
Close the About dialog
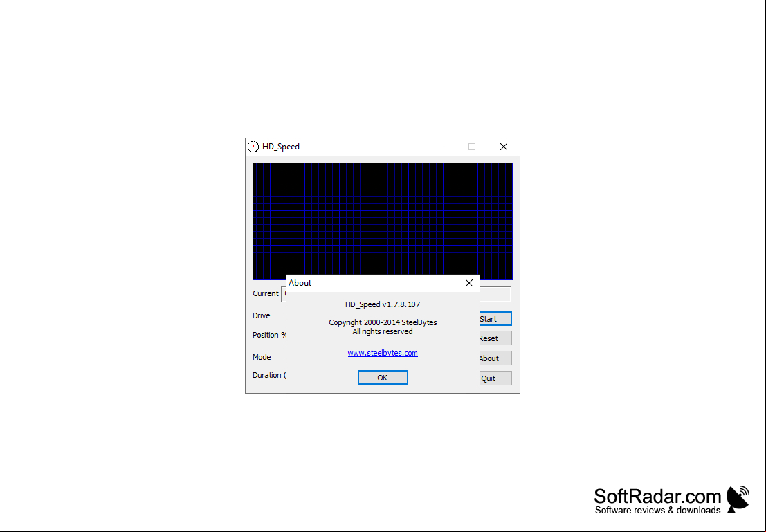click(469, 283)
